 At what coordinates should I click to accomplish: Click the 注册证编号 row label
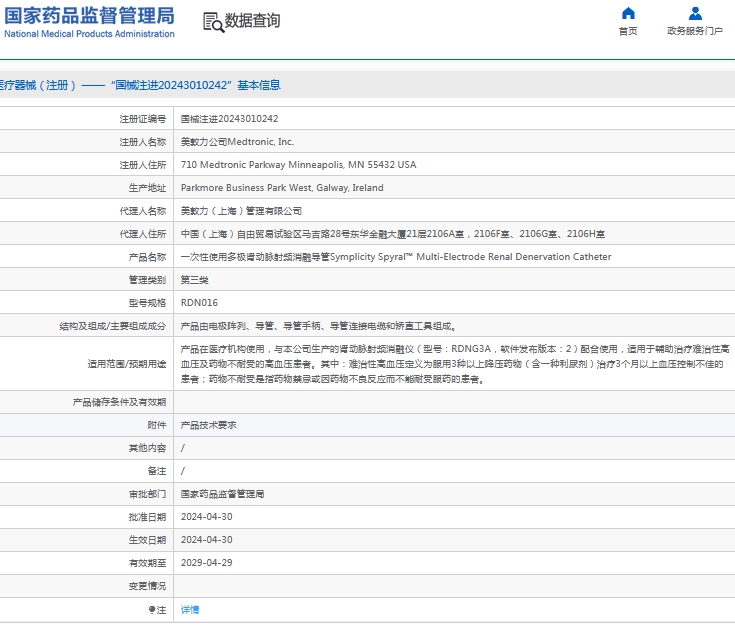click(143, 119)
